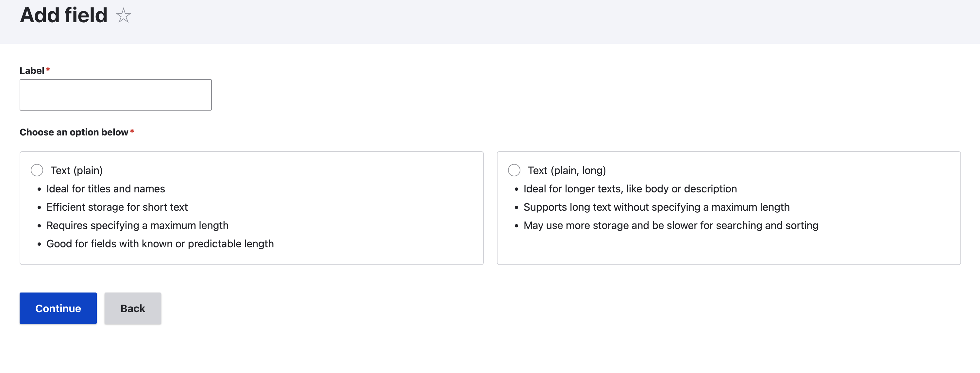Click "Requires specifying a maximum length" bullet

(x=137, y=225)
